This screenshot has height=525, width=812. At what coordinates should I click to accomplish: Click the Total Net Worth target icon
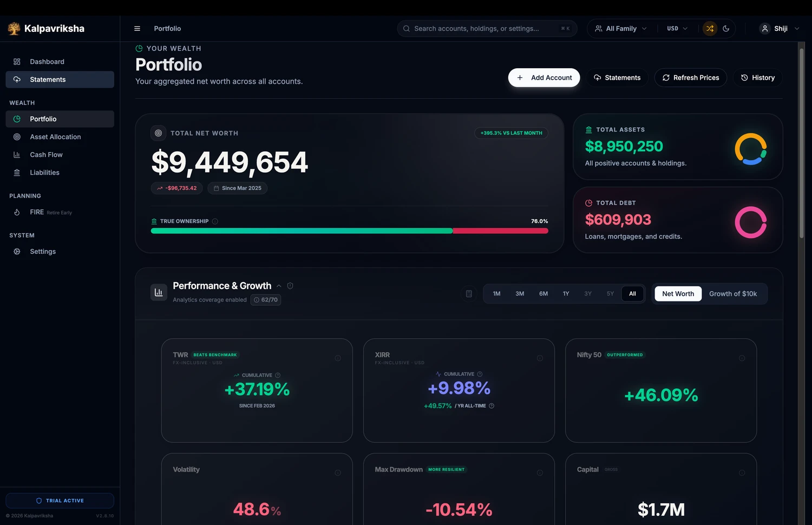[158, 133]
